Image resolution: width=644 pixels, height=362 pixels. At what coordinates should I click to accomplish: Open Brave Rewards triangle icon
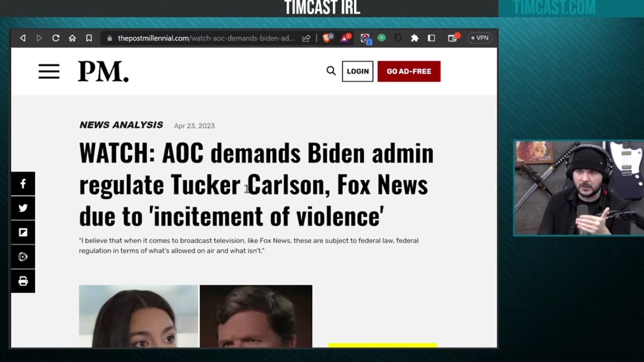point(346,38)
